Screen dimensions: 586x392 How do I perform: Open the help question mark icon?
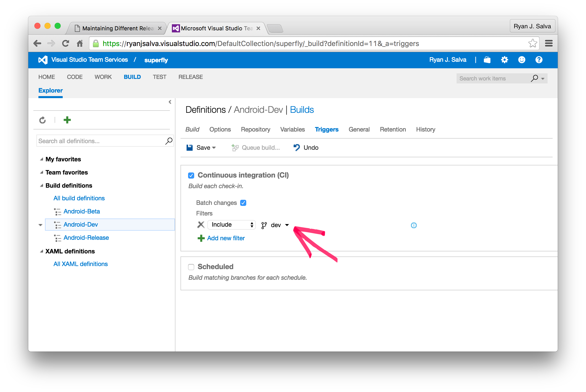[539, 60]
